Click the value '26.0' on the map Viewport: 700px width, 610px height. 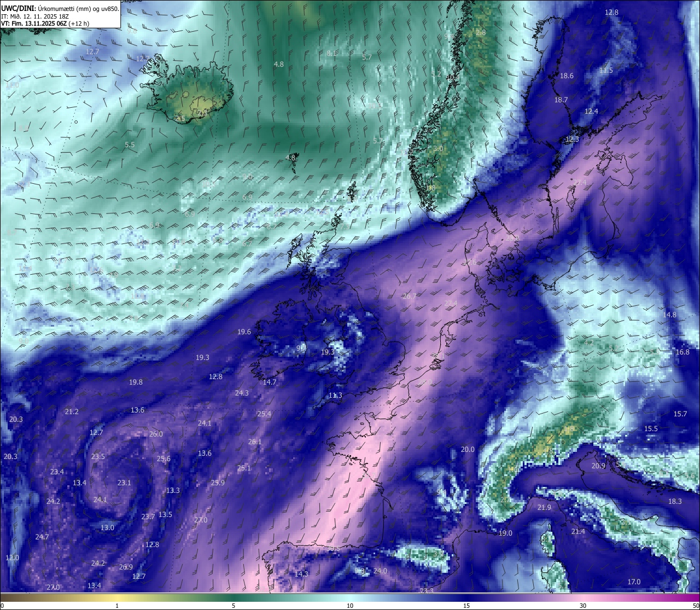(156, 434)
